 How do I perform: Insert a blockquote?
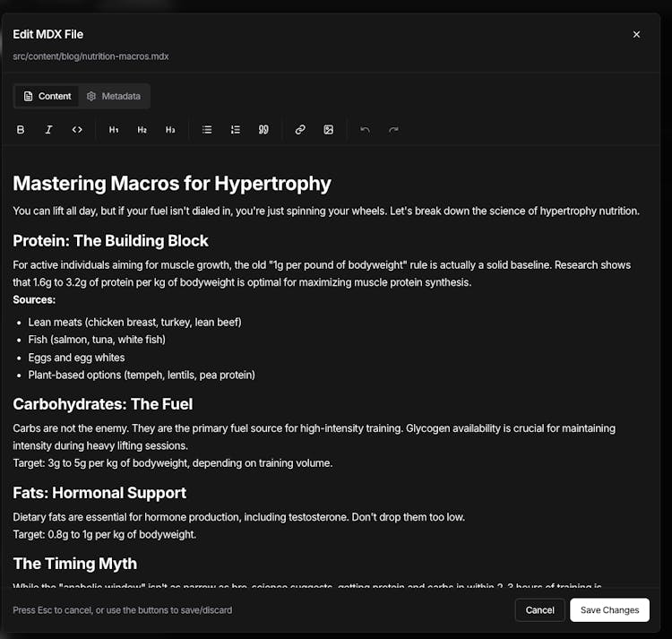click(x=263, y=130)
